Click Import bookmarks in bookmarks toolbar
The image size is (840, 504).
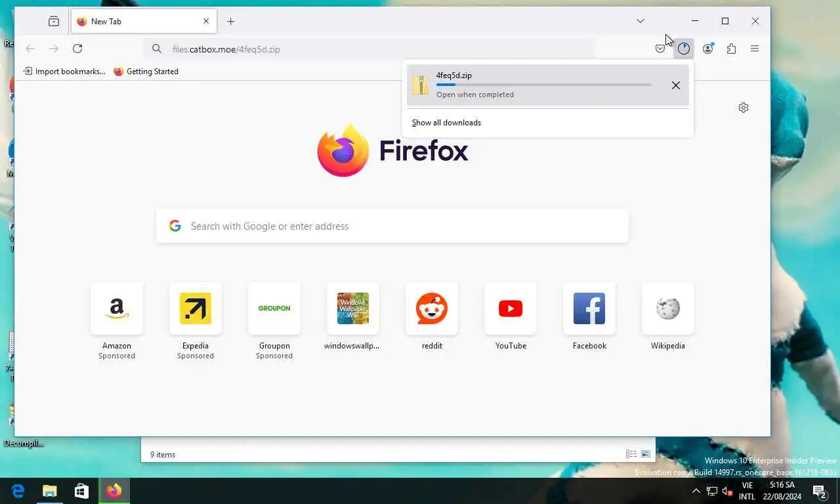[x=64, y=72]
